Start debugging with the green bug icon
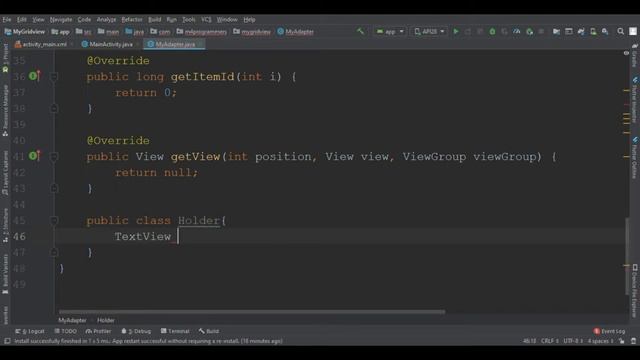This screenshot has width=640, height=360. click(492, 31)
